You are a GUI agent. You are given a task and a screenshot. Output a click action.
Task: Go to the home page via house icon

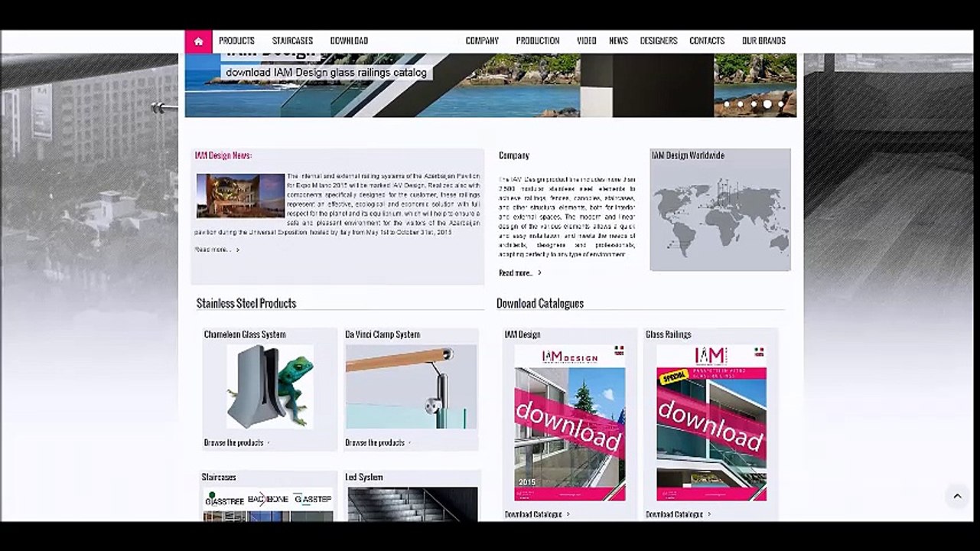pyautogui.click(x=198, y=41)
